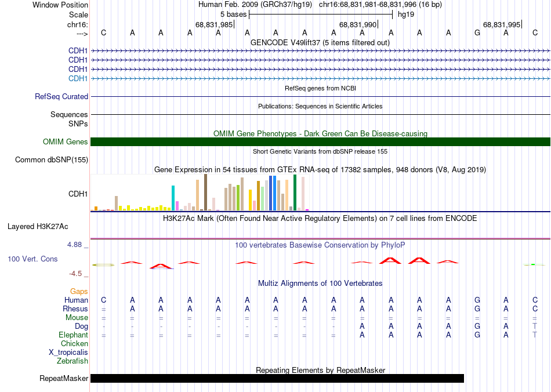Open the OMIM Genes track label
Viewport: 551px width, 392px height.
tap(66, 141)
